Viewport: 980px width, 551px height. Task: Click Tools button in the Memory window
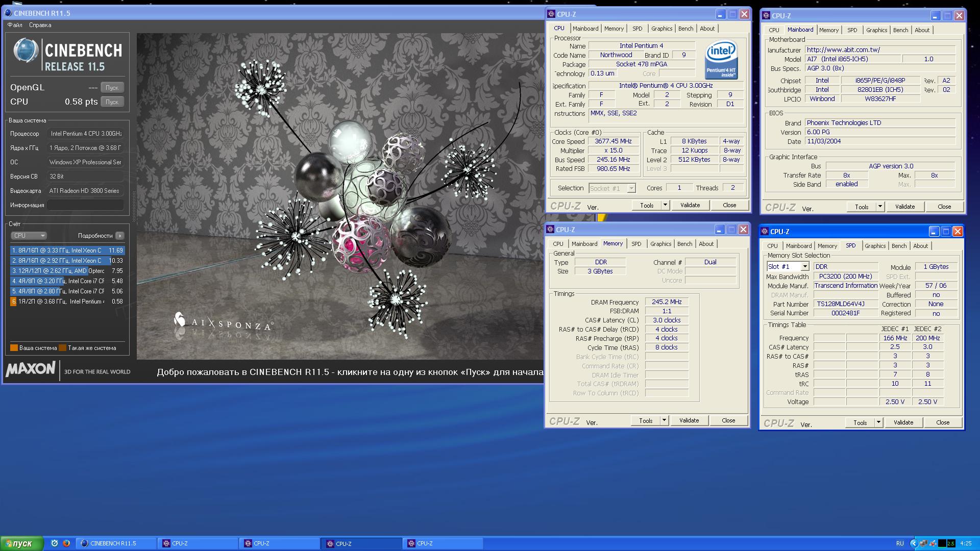pyautogui.click(x=646, y=420)
